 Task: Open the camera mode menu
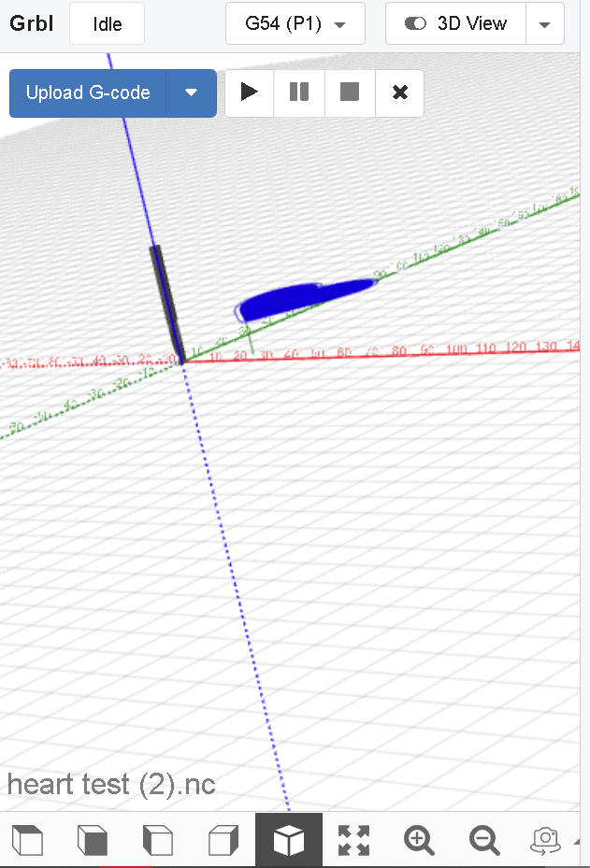pyautogui.click(x=546, y=840)
